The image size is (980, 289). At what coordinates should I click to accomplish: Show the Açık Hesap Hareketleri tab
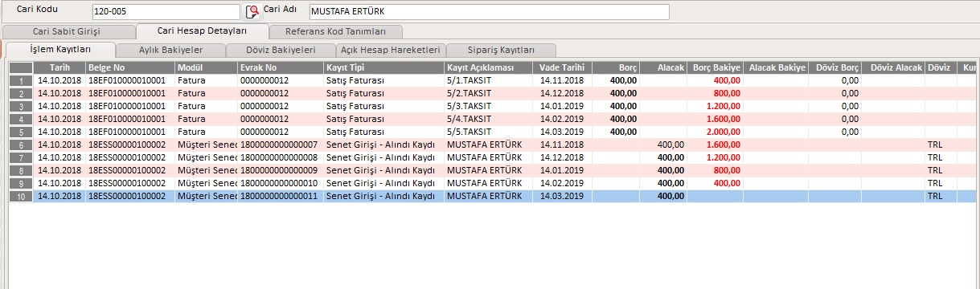(390, 50)
